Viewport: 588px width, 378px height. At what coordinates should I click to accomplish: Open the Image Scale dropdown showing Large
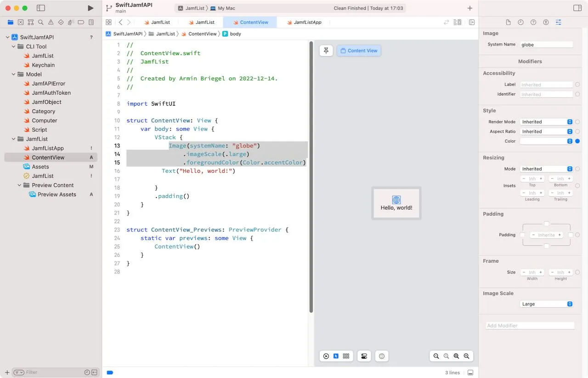tap(546, 304)
